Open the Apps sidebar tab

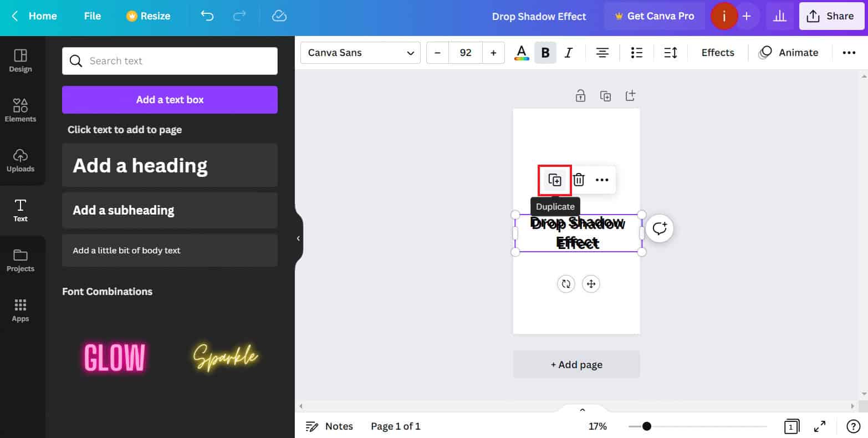[x=21, y=310]
